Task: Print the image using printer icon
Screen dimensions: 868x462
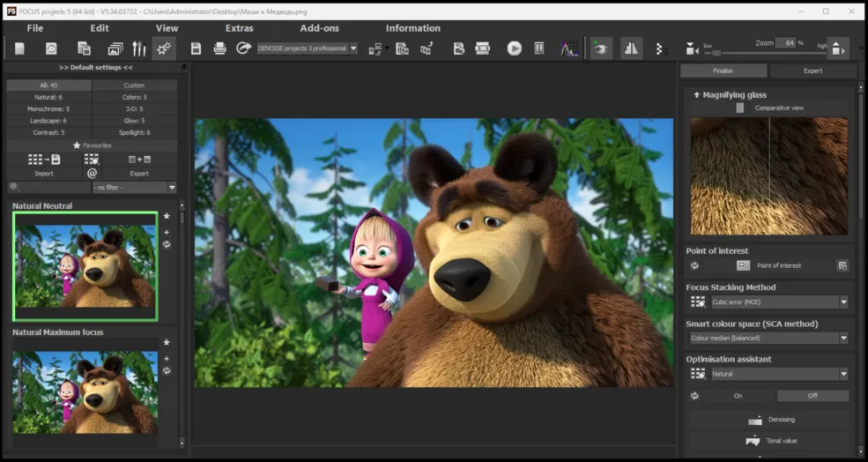Action: pos(219,48)
